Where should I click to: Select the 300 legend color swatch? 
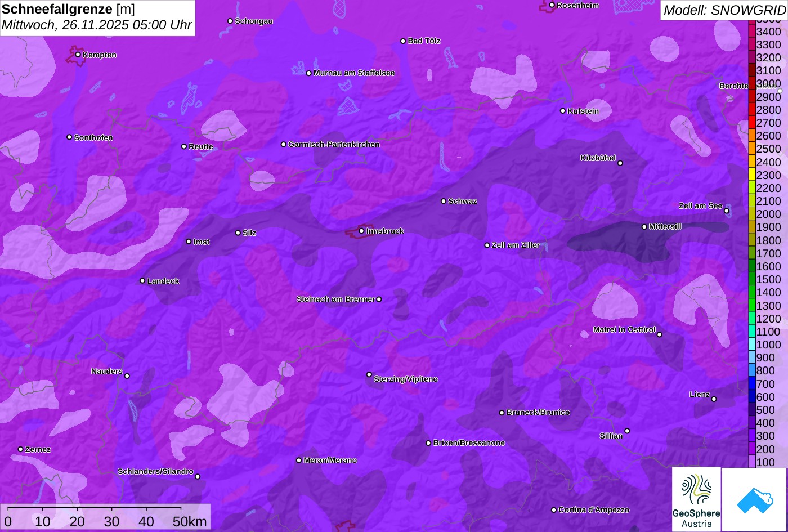pyautogui.click(x=751, y=436)
